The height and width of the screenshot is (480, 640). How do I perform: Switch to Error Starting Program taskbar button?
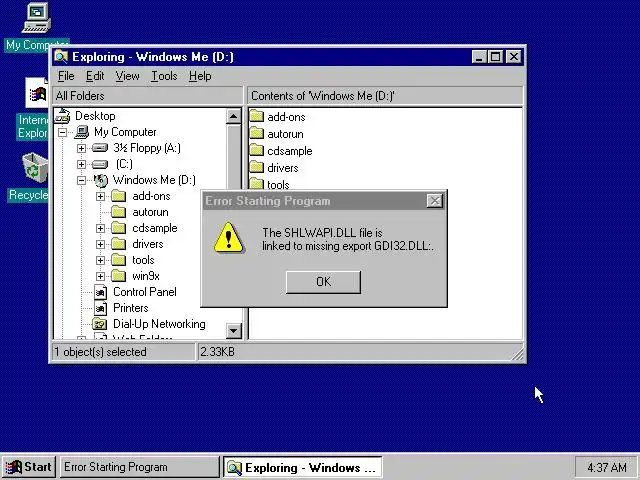pyautogui.click(x=140, y=467)
